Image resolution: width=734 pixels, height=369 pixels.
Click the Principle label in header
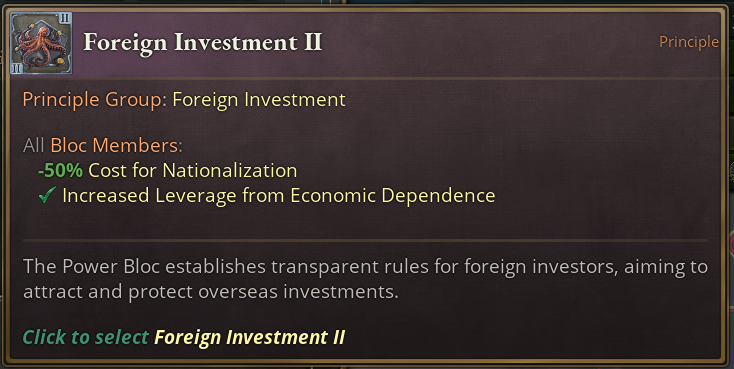click(x=689, y=42)
